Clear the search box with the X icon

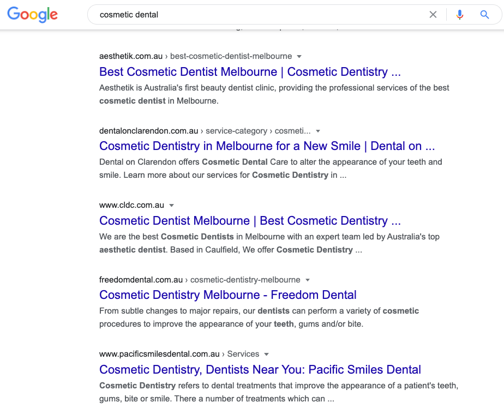pyautogui.click(x=433, y=15)
